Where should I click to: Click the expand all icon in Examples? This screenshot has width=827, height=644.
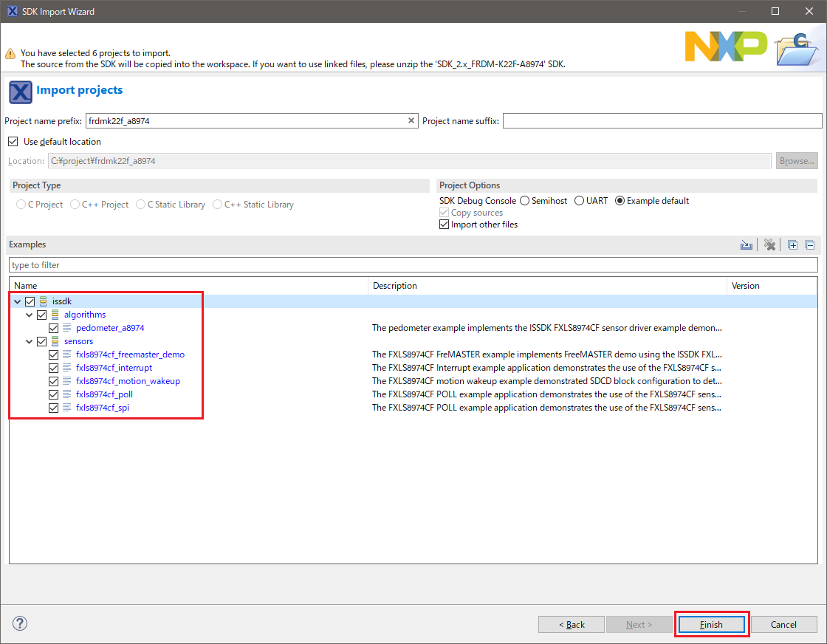pyautogui.click(x=793, y=245)
